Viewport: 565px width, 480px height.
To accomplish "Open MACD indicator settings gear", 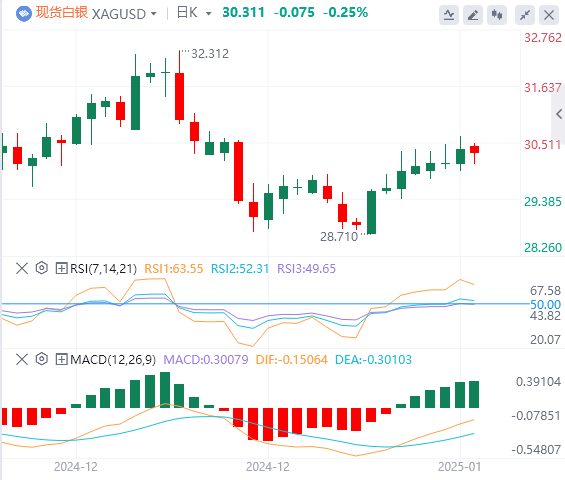I will [41, 359].
